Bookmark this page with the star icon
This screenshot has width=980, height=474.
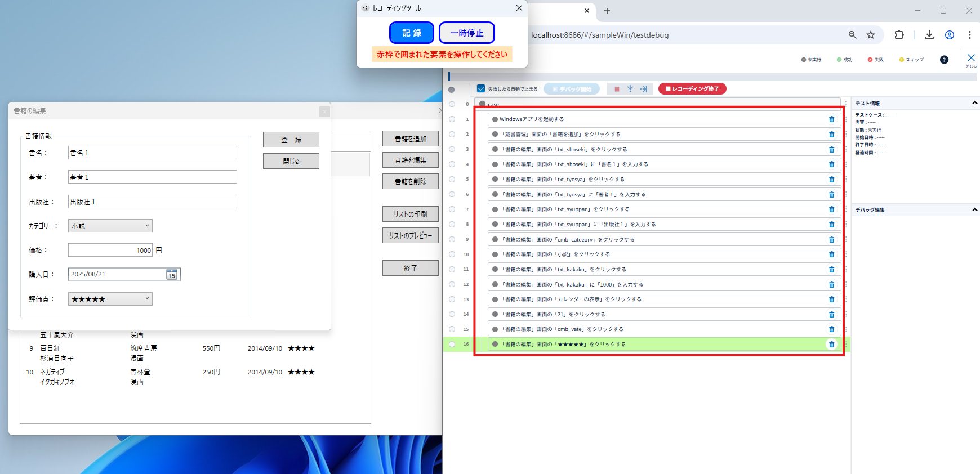(x=871, y=35)
